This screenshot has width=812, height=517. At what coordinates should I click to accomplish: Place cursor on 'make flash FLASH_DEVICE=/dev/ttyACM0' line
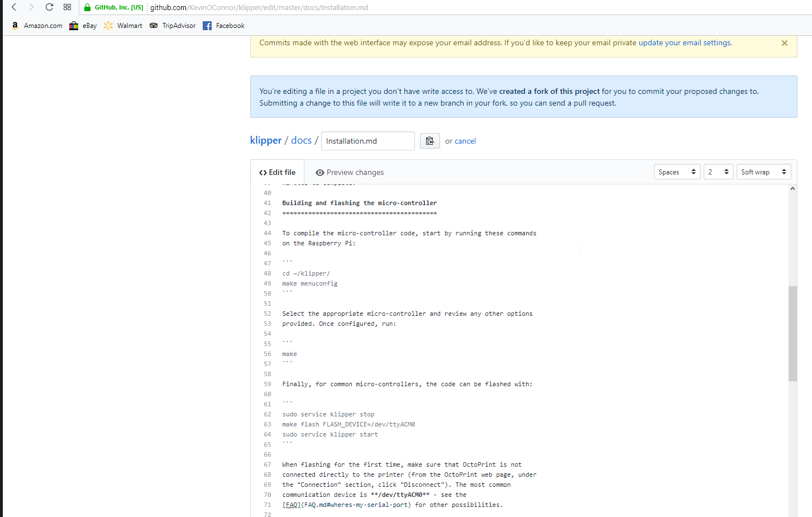pos(348,424)
